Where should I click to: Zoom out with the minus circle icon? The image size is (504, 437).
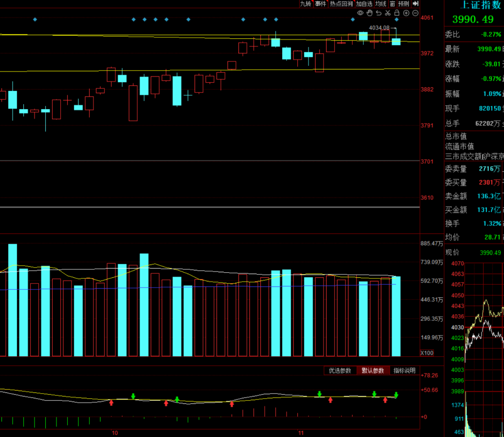415,13
